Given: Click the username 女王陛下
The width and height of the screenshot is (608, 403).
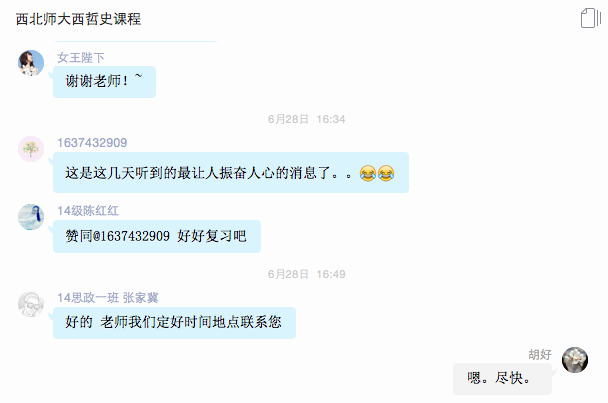Looking at the screenshot, I should coord(81,58).
